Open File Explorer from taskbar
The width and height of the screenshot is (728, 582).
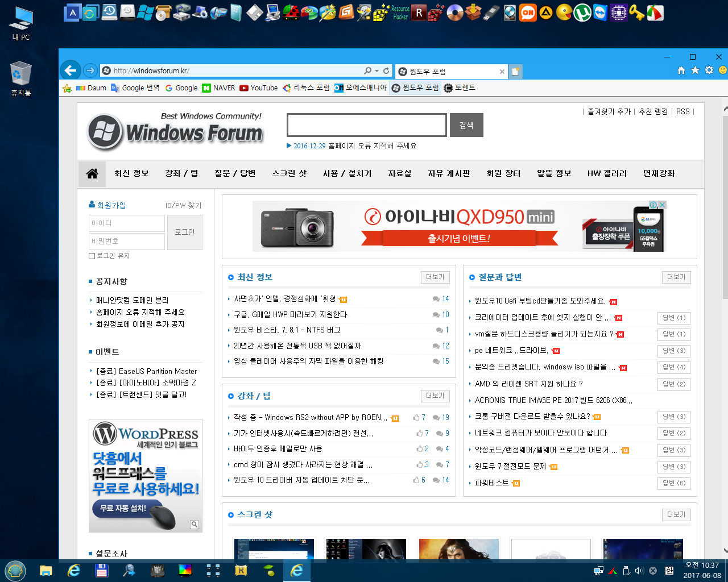(x=46, y=570)
